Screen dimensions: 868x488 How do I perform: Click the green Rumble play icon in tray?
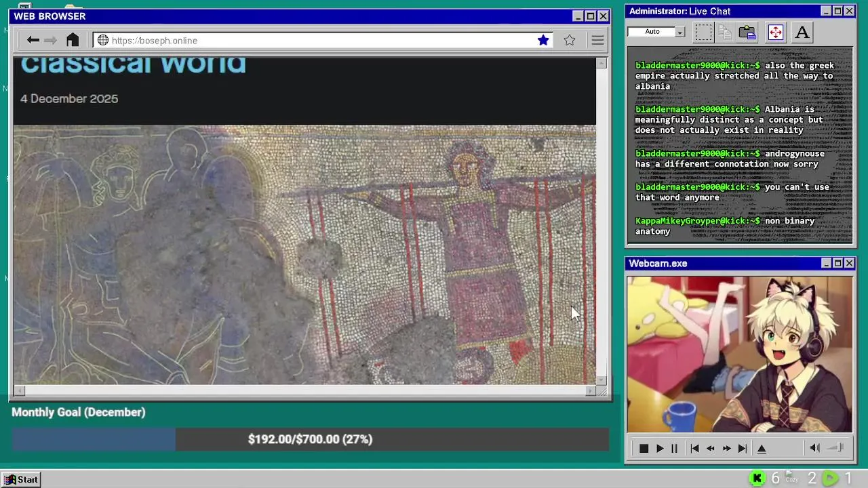[x=830, y=479]
